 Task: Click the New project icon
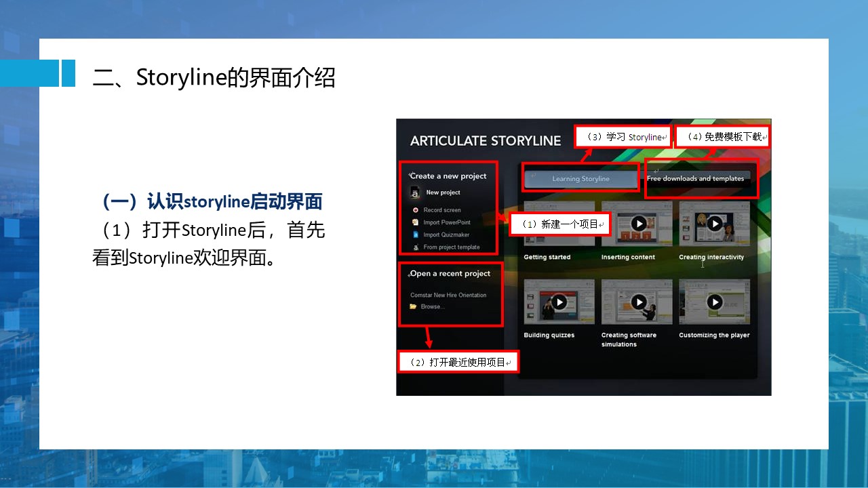(x=415, y=193)
